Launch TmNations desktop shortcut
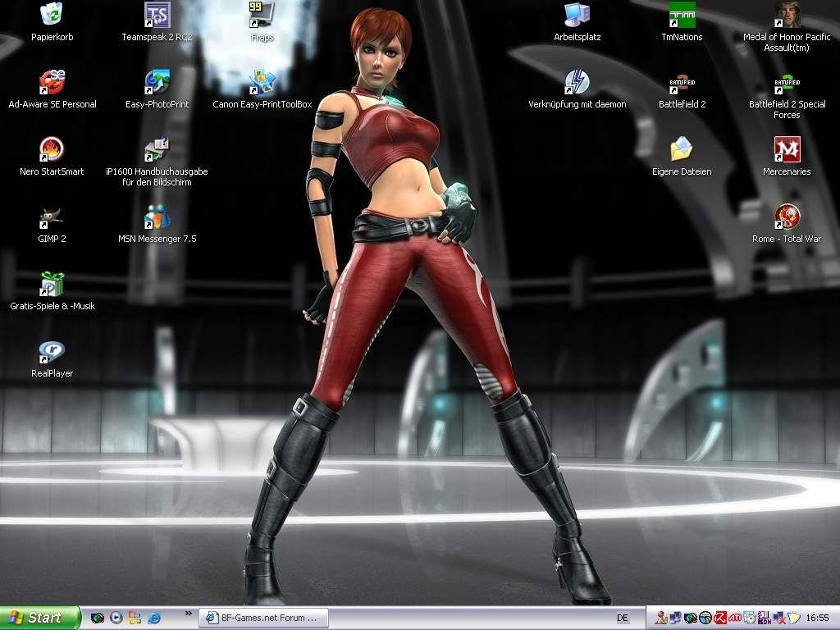 [x=682, y=21]
